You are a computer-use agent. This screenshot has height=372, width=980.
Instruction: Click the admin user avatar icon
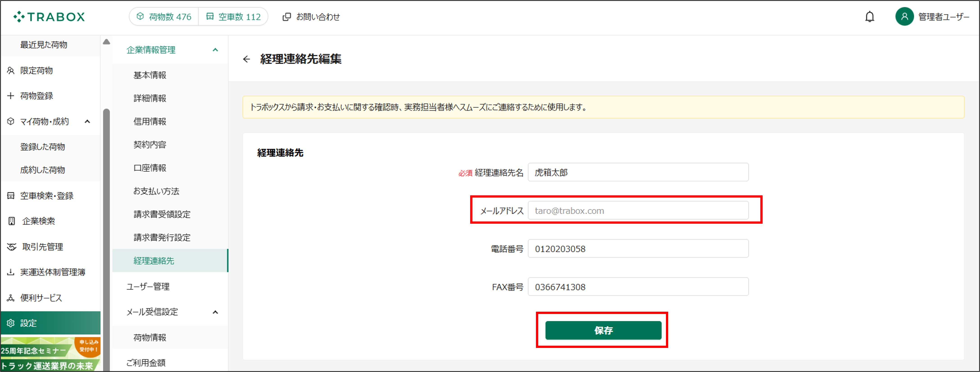click(904, 17)
